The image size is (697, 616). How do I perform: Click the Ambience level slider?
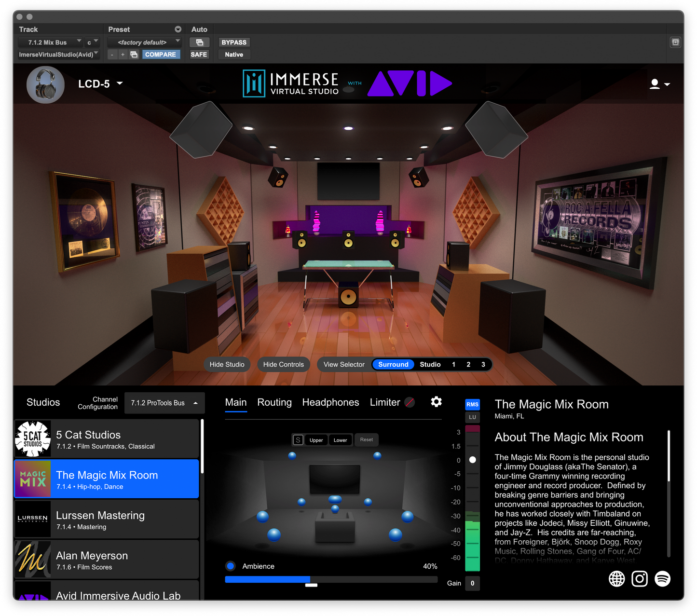[x=331, y=579]
